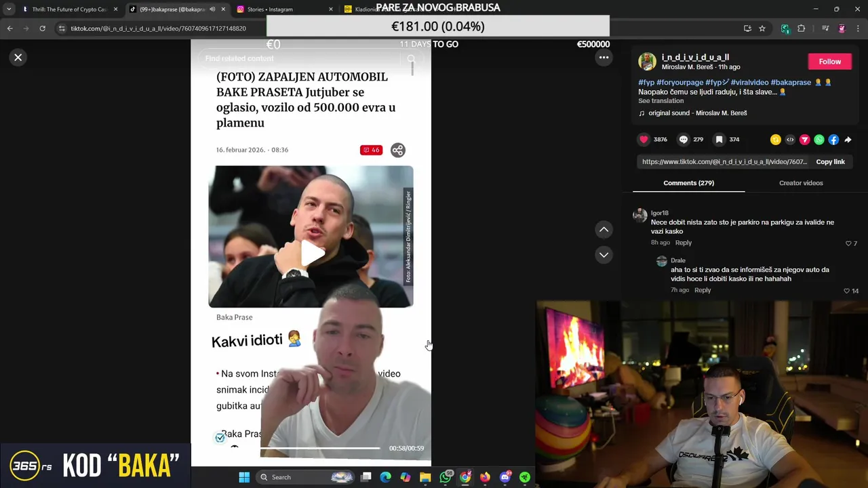Click the address bar URL

click(158, 28)
